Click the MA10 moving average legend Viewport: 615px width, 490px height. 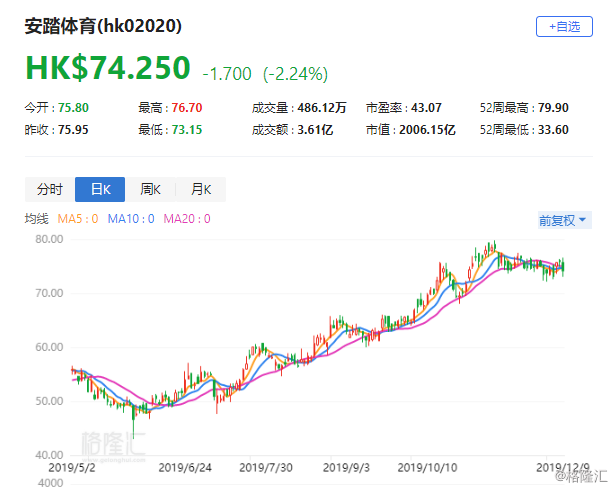pyautogui.click(x=131, y=219)
